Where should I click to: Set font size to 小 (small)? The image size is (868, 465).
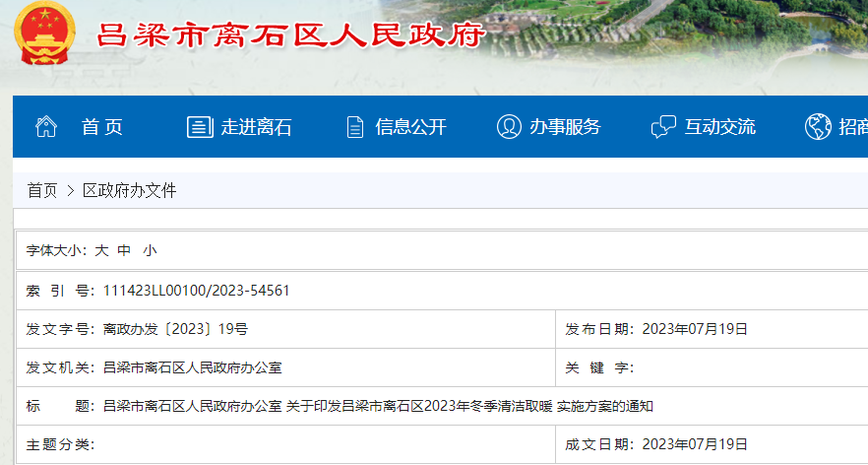149,251
